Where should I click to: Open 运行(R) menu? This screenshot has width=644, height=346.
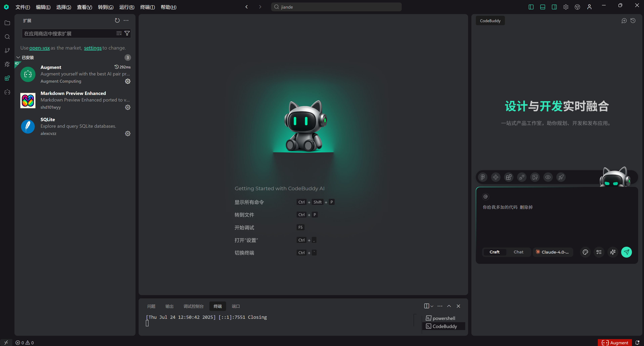127,7
